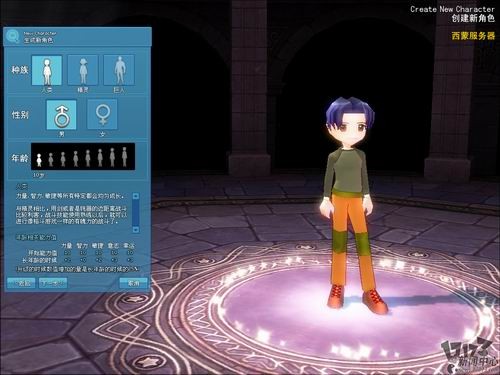This screenshot has width=500, height=375.
Task: Select the male gender symbol
Action: point(61,115)
